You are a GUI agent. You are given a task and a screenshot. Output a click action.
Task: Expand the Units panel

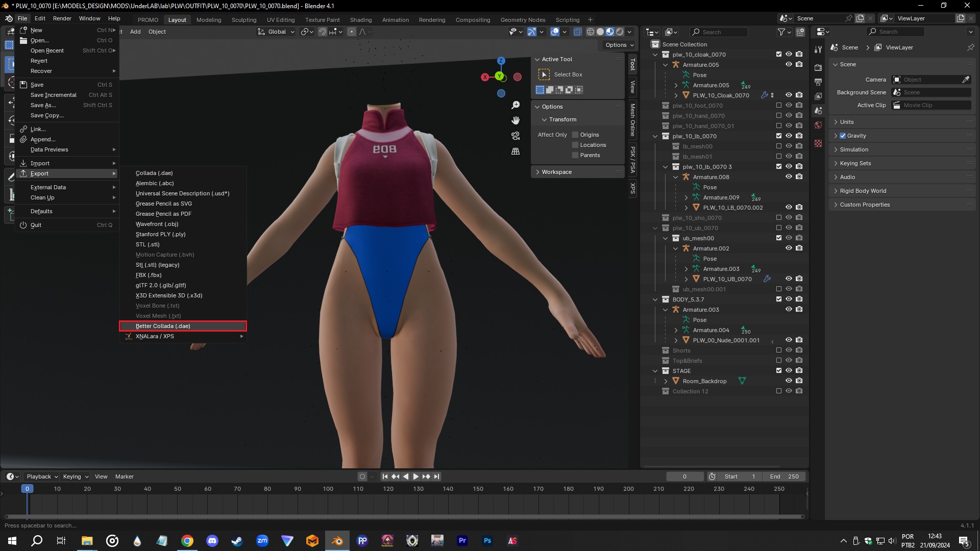847,122
